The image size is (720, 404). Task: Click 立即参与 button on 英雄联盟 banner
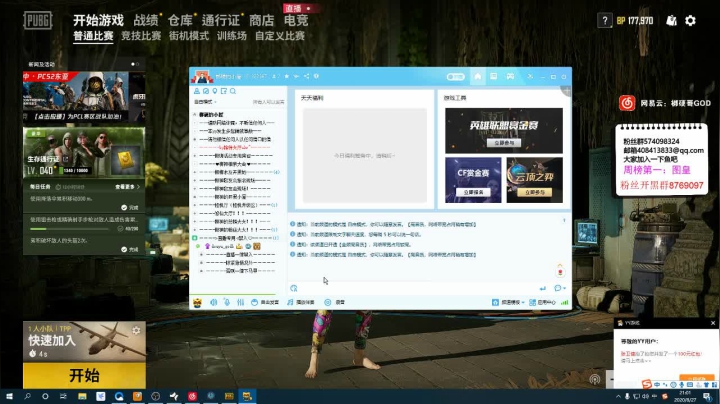pyautogui.click(x=504, y=143)
